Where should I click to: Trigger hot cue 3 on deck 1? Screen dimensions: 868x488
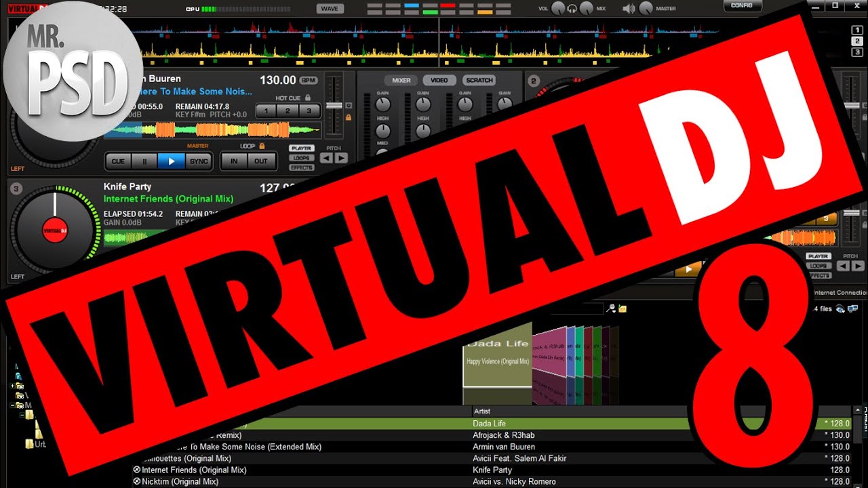click(309, 110)
